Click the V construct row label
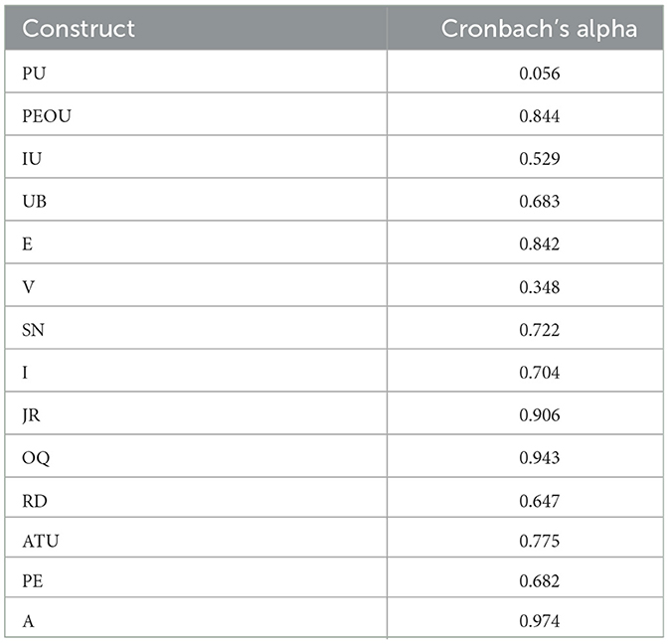669x644 pixels. [28, 287]
